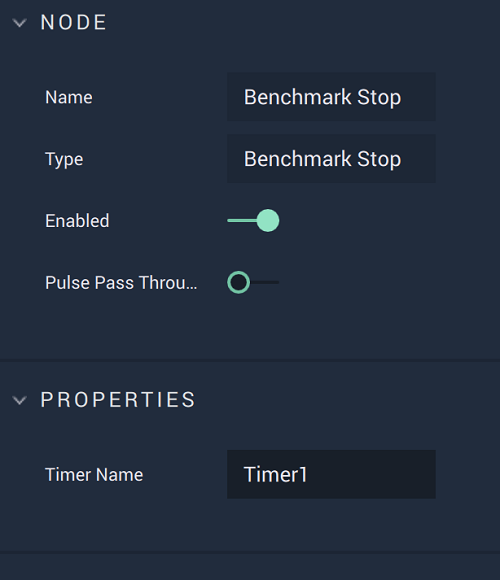
Task: Click the dark track of the Pulse Pass switch
Action: (265, 282)
